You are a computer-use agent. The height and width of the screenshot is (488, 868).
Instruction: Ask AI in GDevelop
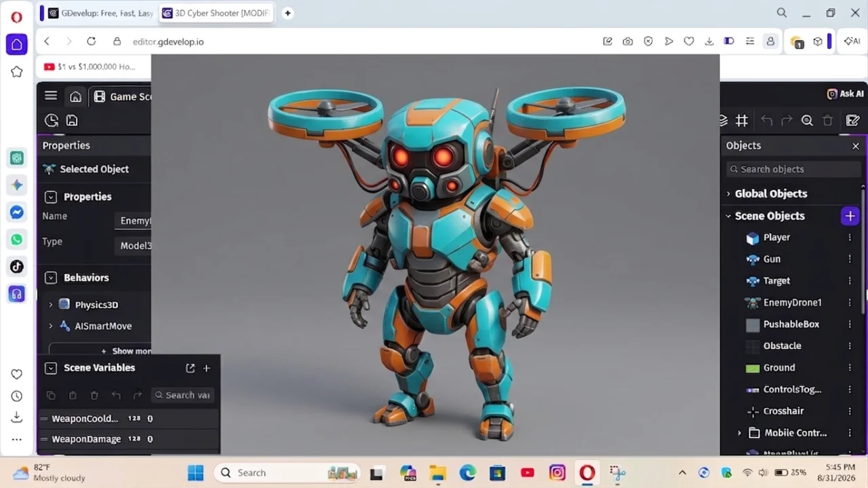(845, 94)
